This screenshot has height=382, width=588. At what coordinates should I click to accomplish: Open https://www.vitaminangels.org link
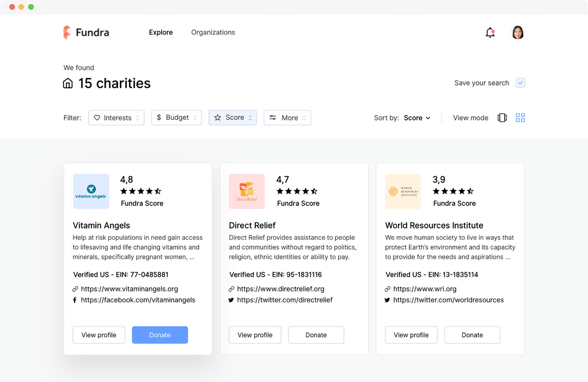130,289
